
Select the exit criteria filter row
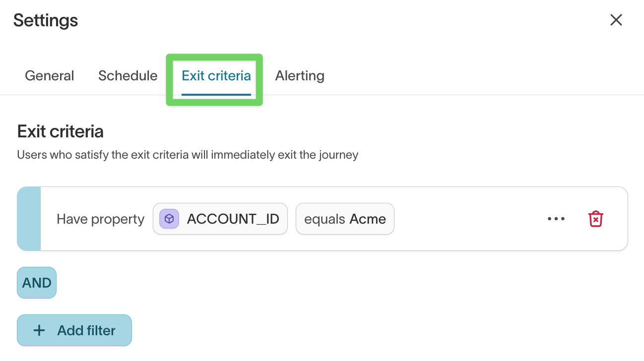click(322, 218)
